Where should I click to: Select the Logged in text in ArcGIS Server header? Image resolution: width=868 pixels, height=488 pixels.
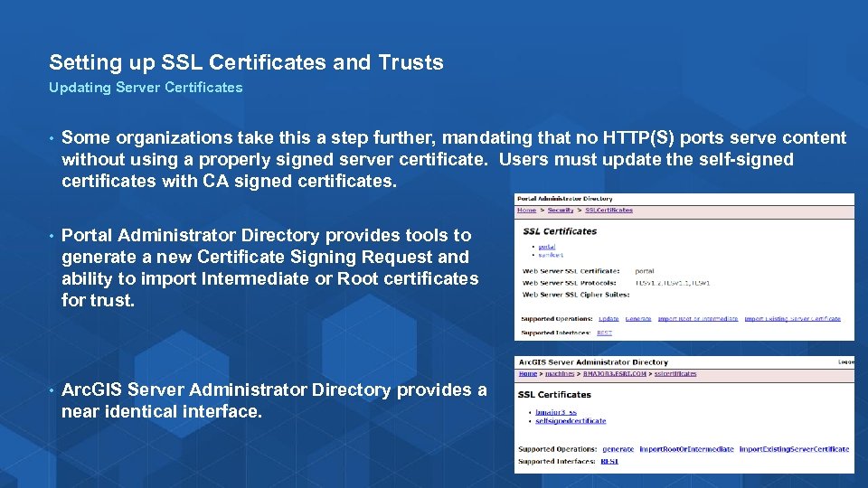[x=846, y=361]
